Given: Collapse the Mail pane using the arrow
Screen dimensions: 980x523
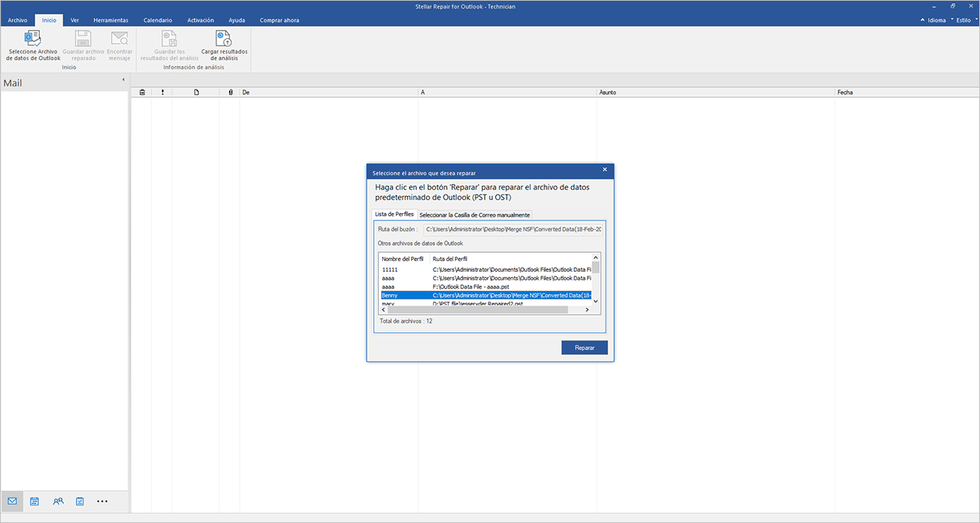Looking at the screenshot, I should point(123,80).
